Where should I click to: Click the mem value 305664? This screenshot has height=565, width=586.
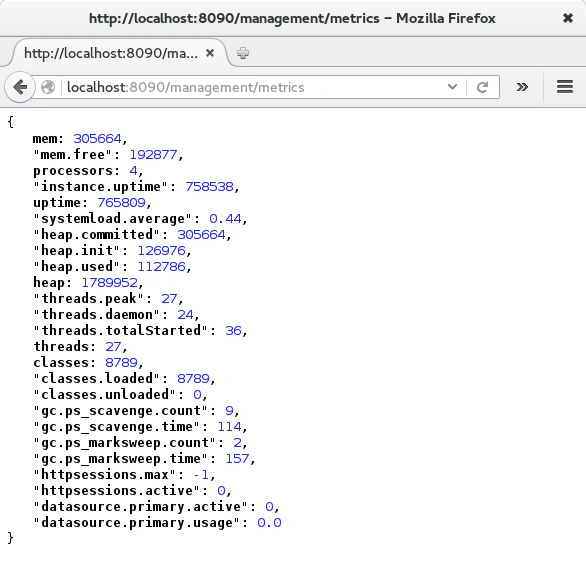tap(97, 139)
